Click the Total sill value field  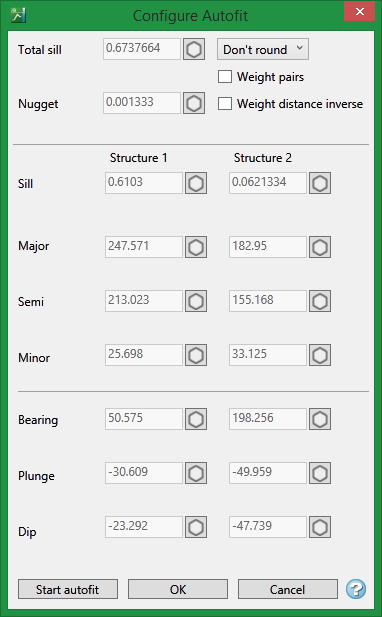142,49
